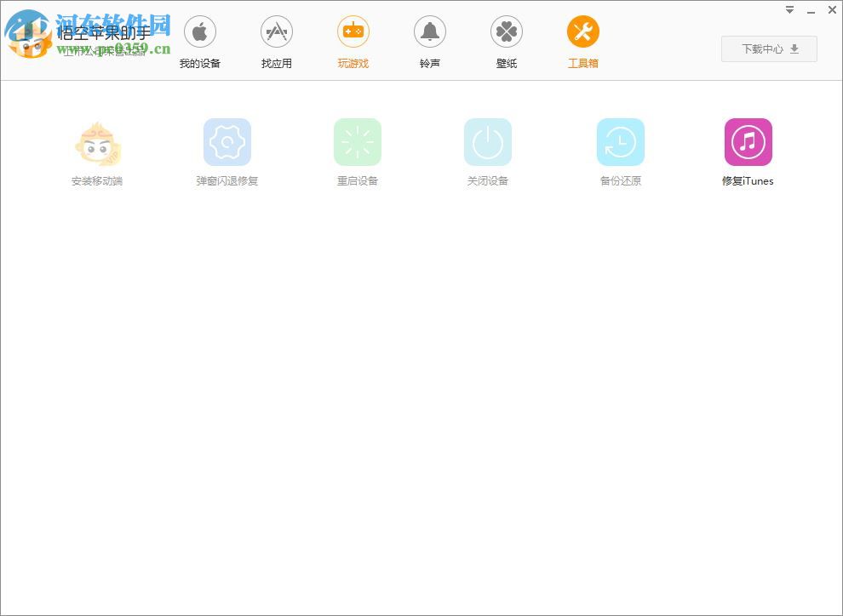Viewport: 843px width, 616px height.
Task: Select the 关闭设备 tool
Action: point(487,141)
